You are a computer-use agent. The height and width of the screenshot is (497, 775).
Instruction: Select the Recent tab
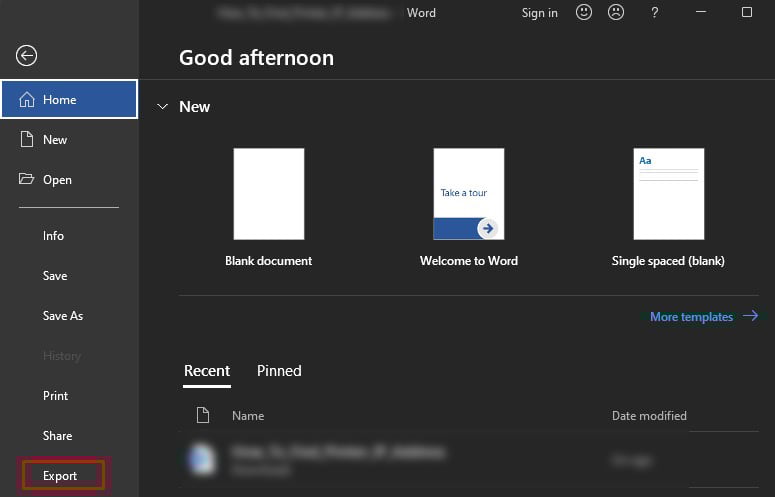[207, 371]
